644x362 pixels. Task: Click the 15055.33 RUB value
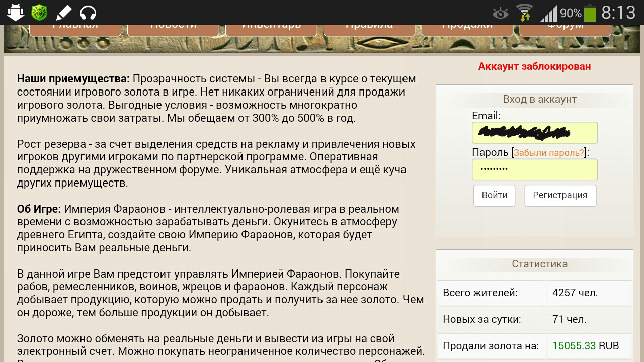[x=586, y=346]
